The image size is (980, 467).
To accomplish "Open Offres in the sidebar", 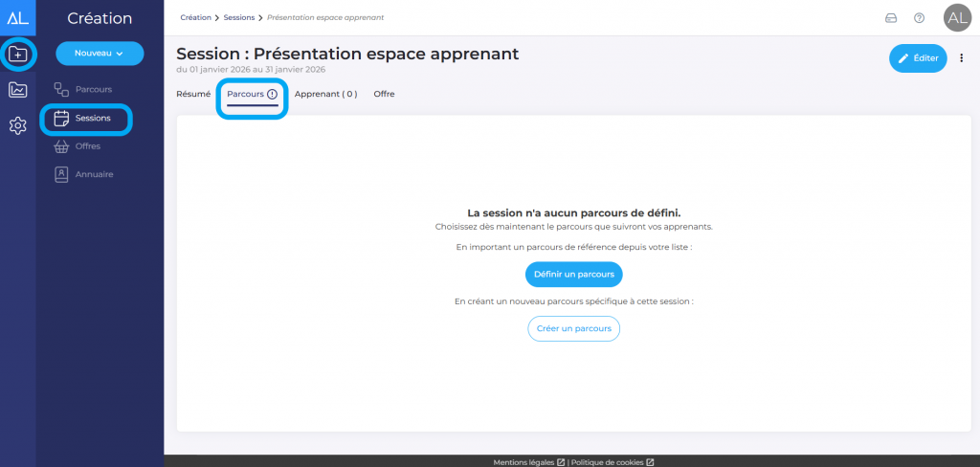I will tap(87, 146).
